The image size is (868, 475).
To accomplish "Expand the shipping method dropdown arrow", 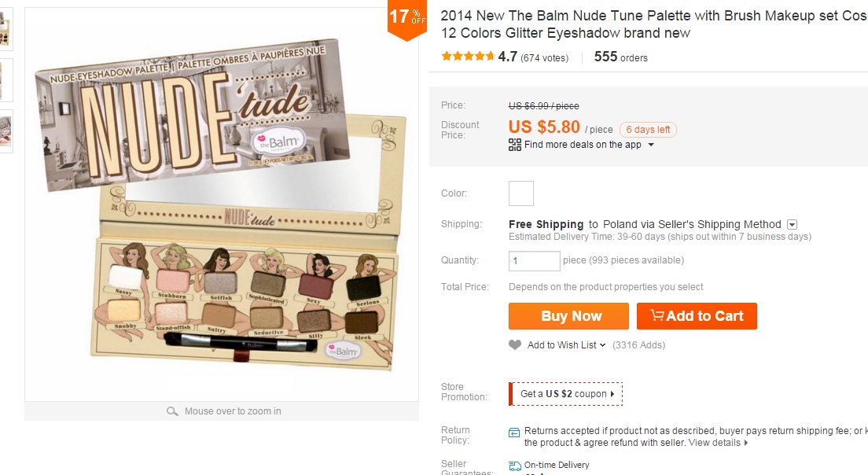I will point(793,225).
